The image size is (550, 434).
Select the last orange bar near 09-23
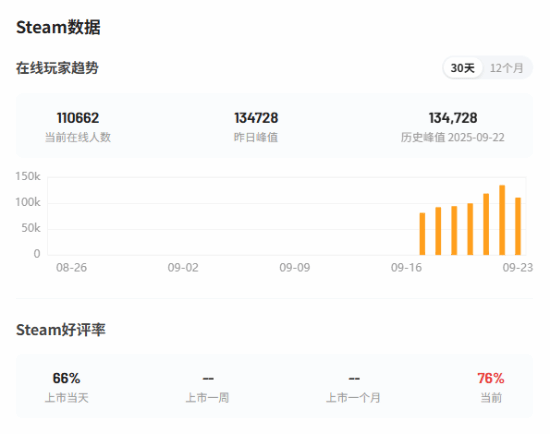(518, 226)
